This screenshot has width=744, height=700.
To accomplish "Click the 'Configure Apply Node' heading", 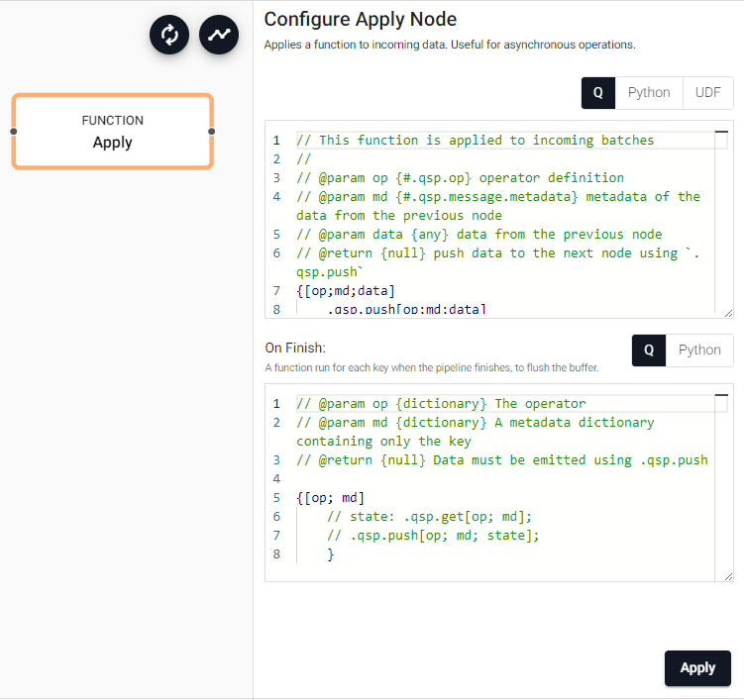I will coord(361,20).
